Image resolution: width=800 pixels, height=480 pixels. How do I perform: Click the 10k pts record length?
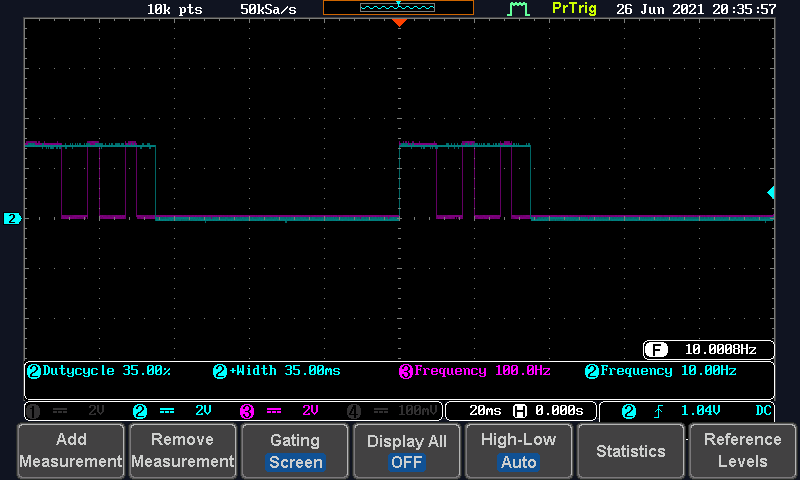[174, 9]
